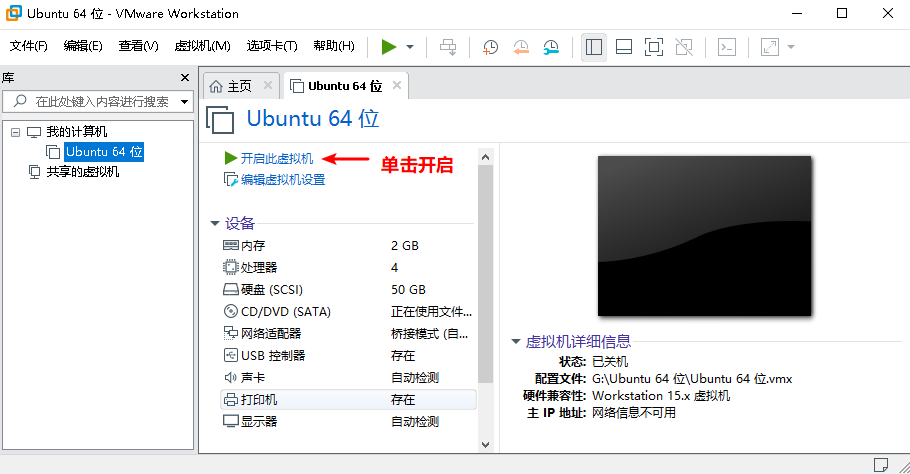Open the 查看(V) menu
Screen dimensions: 910x474
pyautogui.click(x=138, y=46)
